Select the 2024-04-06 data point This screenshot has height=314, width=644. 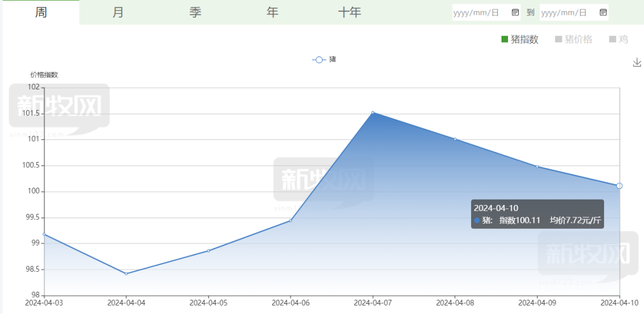tap(291, 220)
